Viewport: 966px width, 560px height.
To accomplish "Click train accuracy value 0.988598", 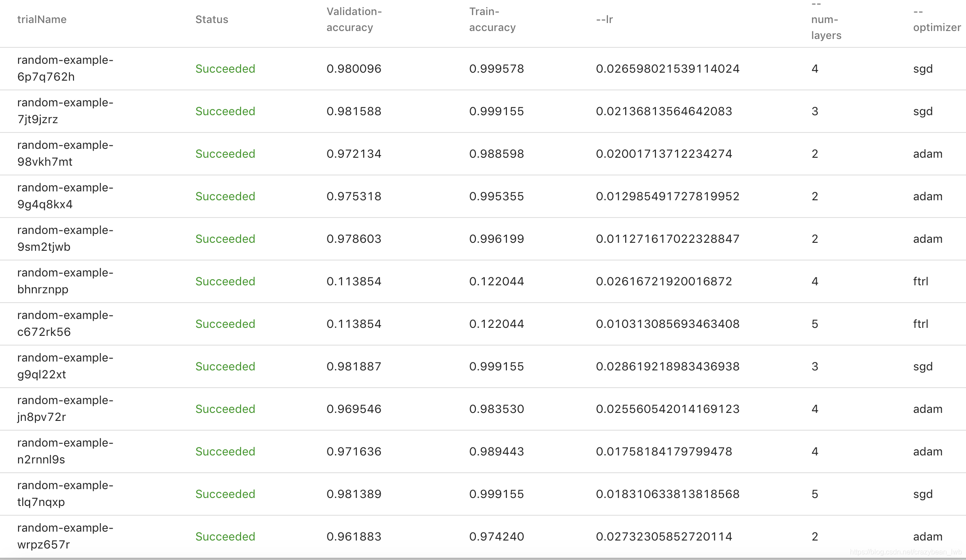I will pyautogui.click(x=497, y=154).
